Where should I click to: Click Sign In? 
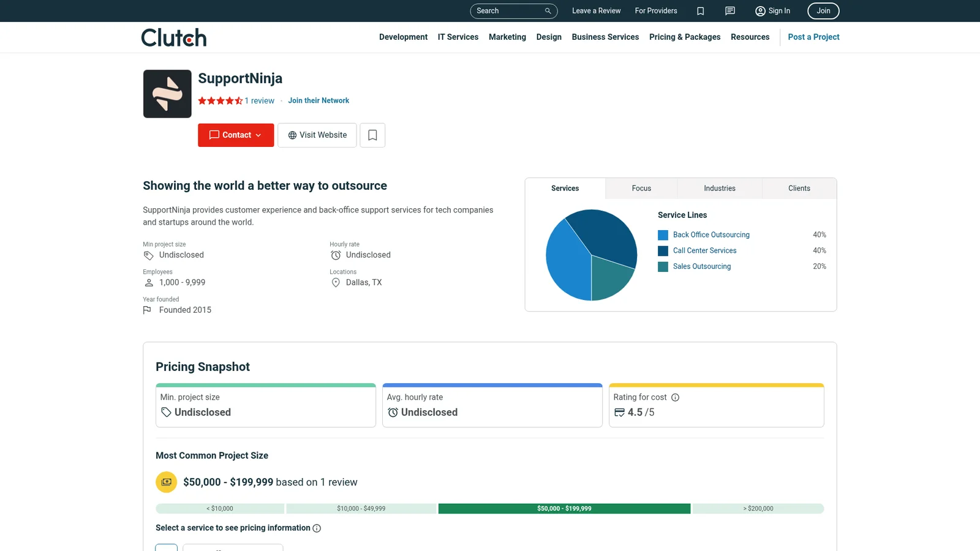click(x=772, y=11)
